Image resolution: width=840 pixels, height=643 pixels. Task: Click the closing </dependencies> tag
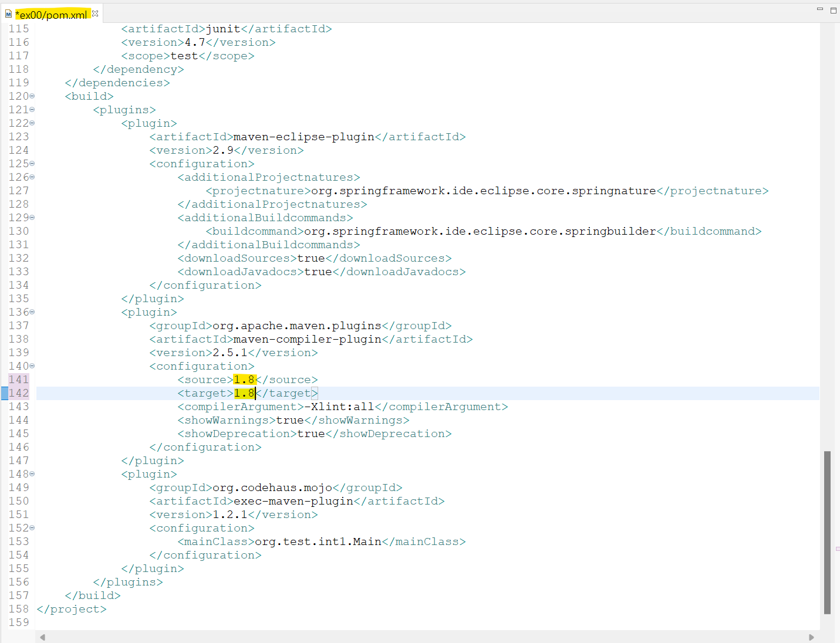coord(117,83)
